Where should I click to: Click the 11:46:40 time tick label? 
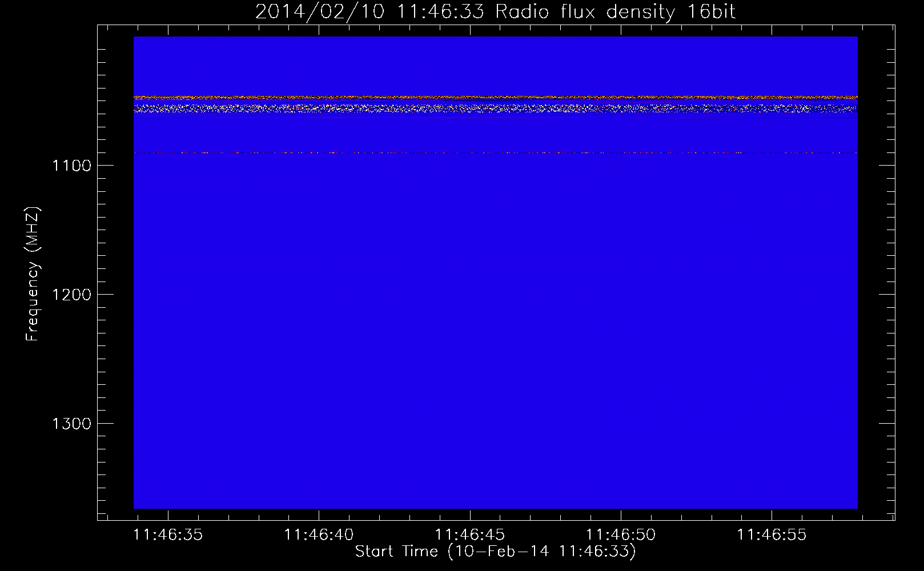click(319, 535)
